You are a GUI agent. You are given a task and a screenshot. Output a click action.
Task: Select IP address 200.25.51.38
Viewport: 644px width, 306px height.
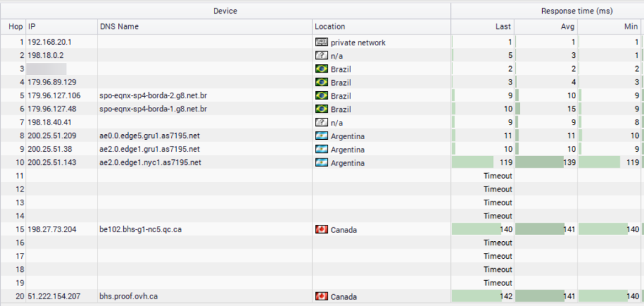coord(50,149)
